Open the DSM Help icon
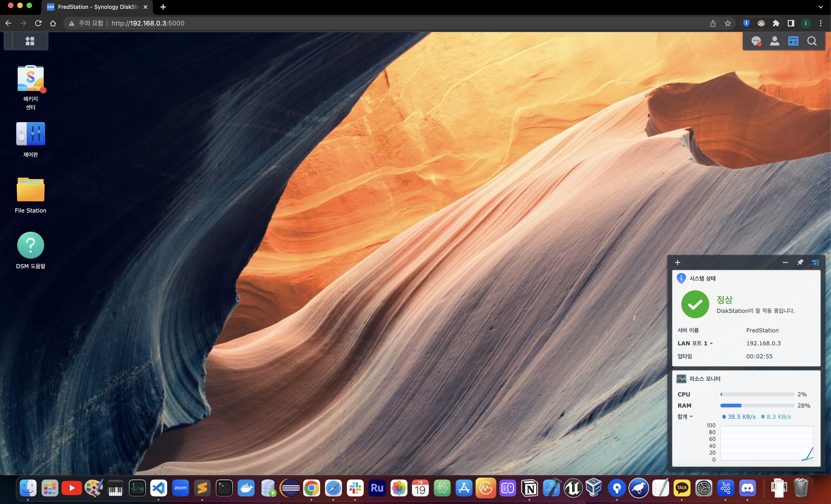831x504 pixels. pyautogui.click(x=30, y=245)
